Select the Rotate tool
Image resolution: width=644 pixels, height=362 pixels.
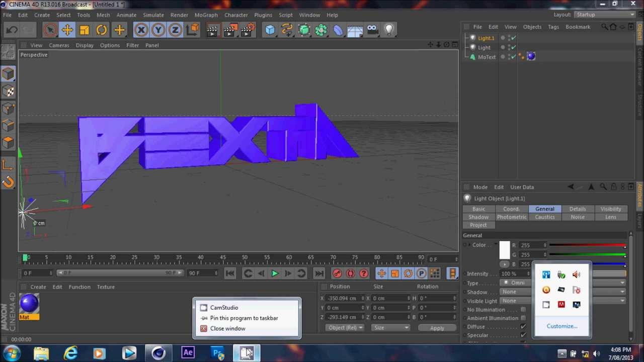coord(101,30)
